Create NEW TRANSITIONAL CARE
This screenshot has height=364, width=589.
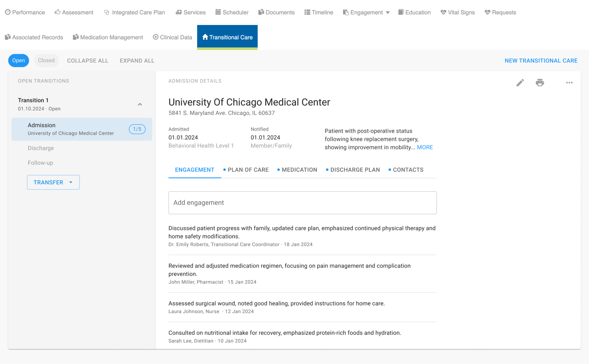tap(541, 61)
